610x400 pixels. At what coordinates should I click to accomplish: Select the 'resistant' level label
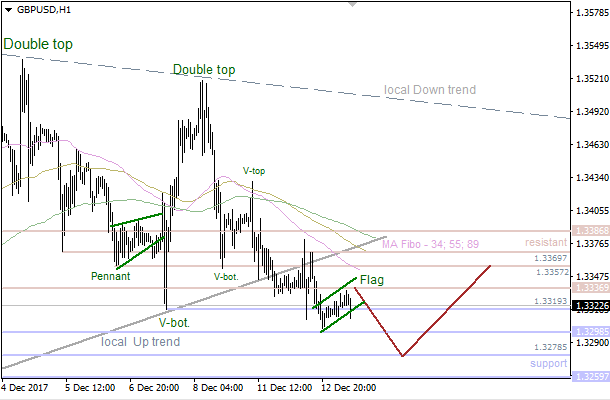tap(546, 243)
